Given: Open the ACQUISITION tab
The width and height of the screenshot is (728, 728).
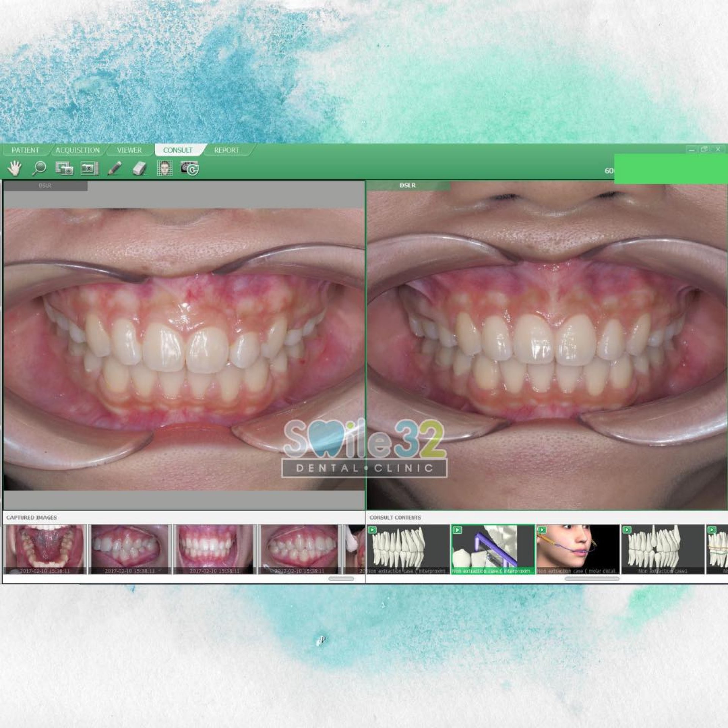Looking at the screenshot, I should (77, 150).
